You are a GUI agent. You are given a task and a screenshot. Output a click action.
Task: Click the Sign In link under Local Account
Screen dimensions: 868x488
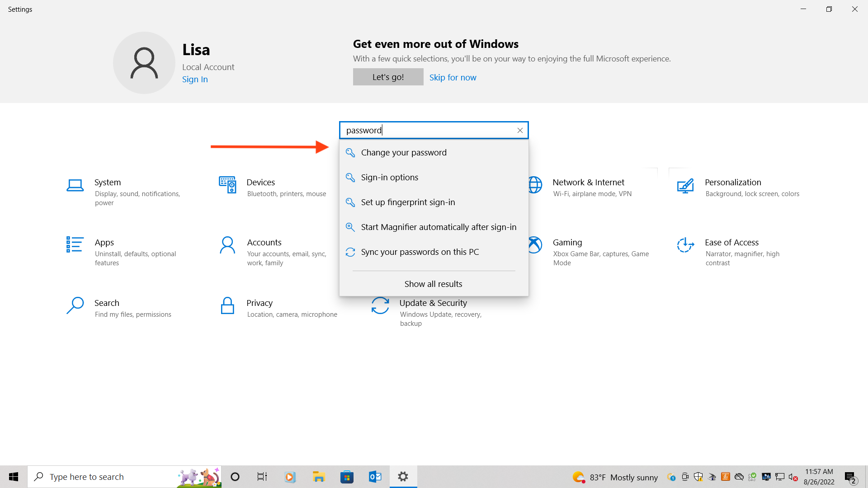coord(195,79)
